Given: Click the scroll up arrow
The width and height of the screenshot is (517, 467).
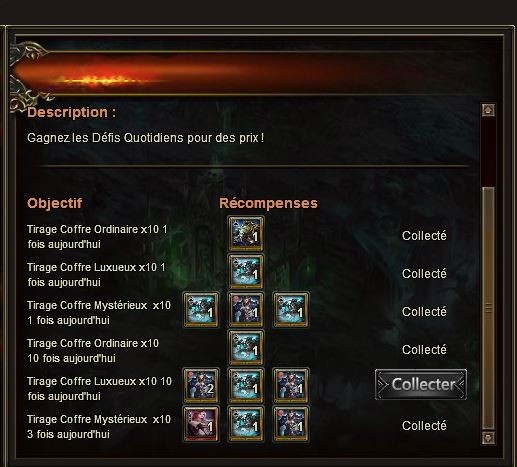Looking at the screenshot, I should (x=488, y=110).
